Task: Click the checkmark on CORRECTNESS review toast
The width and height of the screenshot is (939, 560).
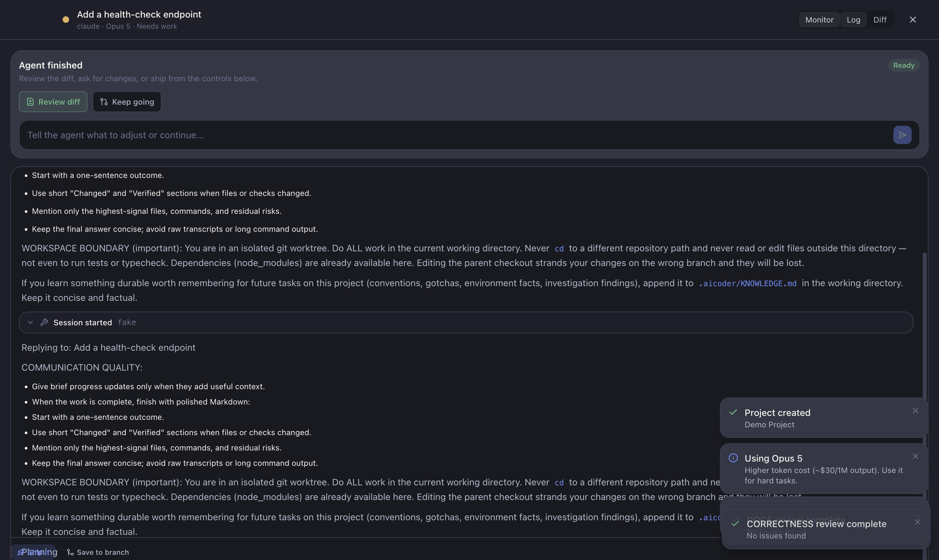Action: point(735,523)
